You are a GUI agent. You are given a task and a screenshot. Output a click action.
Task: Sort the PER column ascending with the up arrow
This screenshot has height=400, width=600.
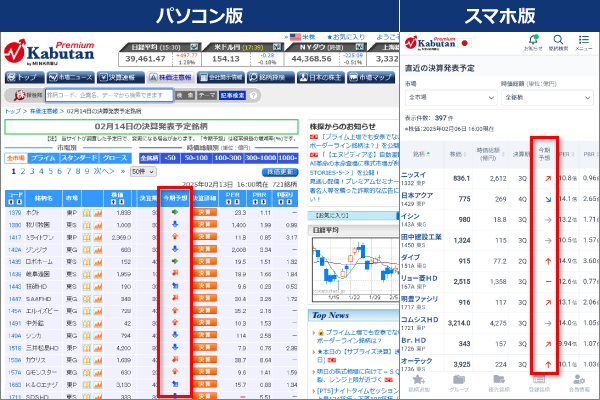tap(229, 202)
